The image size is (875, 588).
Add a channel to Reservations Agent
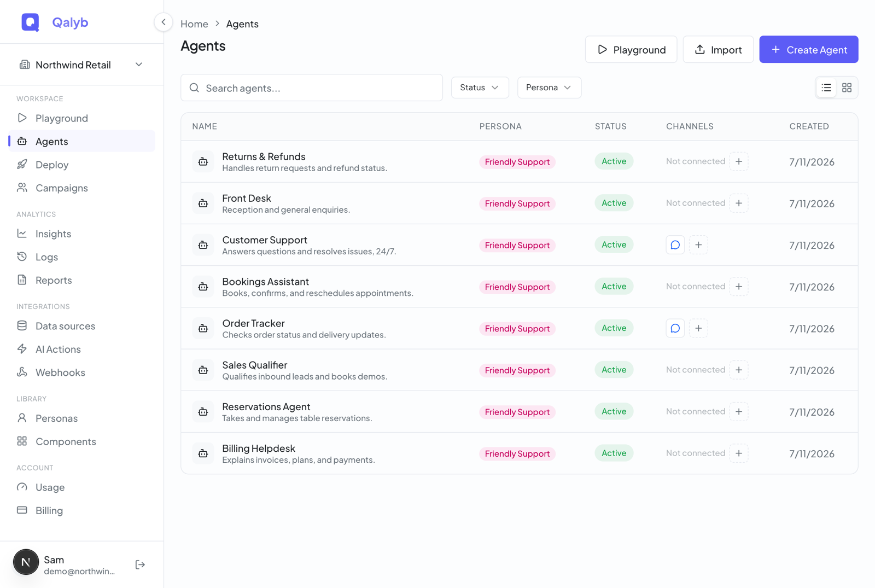739,411
